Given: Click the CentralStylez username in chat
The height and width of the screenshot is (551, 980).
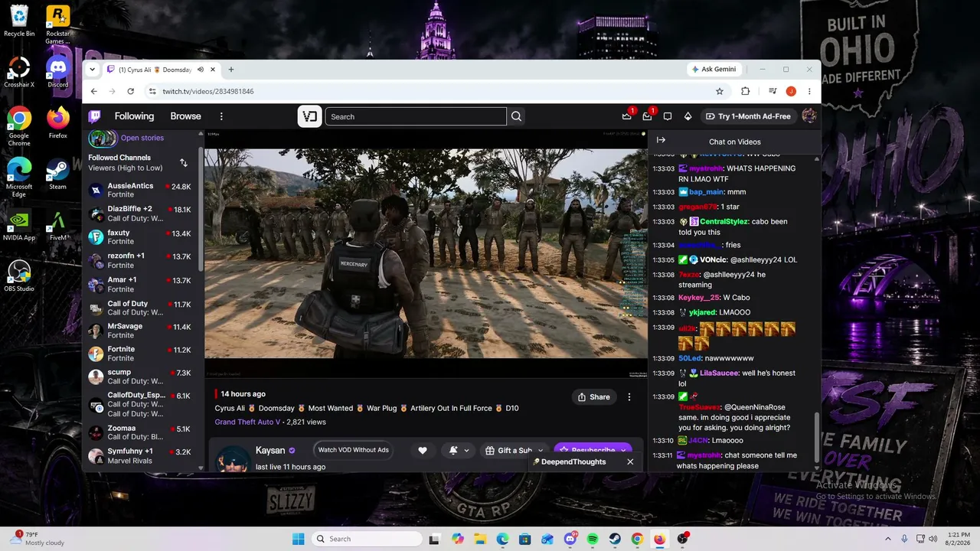Looking at the screenshot, I should (724, 221).
